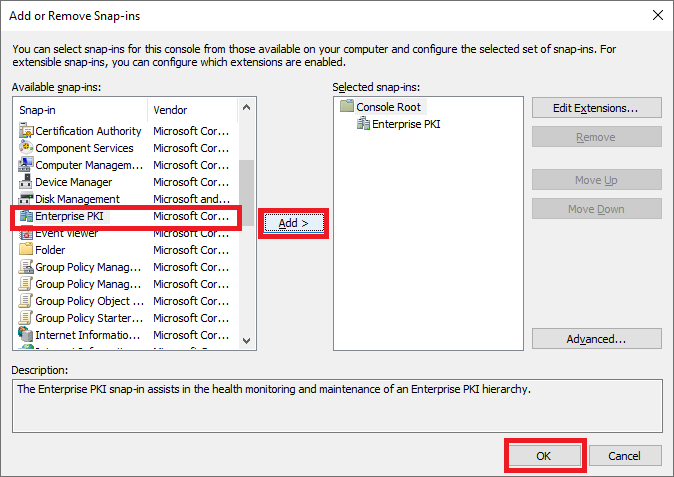Select the Internet Information Services icon

pos(26,335)
